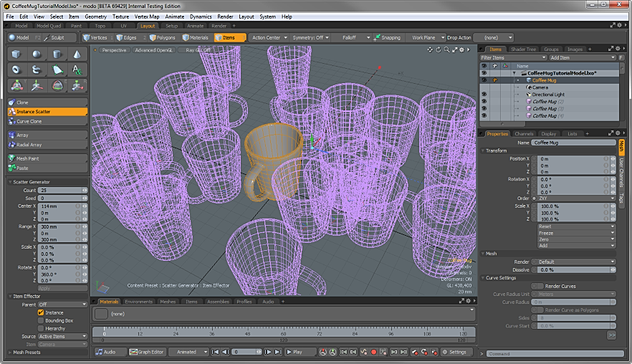Collapse the CoffeeMugTutorialModel.lxo scene tree
Screen dimensions: 632x364
[x=514, y=73]
